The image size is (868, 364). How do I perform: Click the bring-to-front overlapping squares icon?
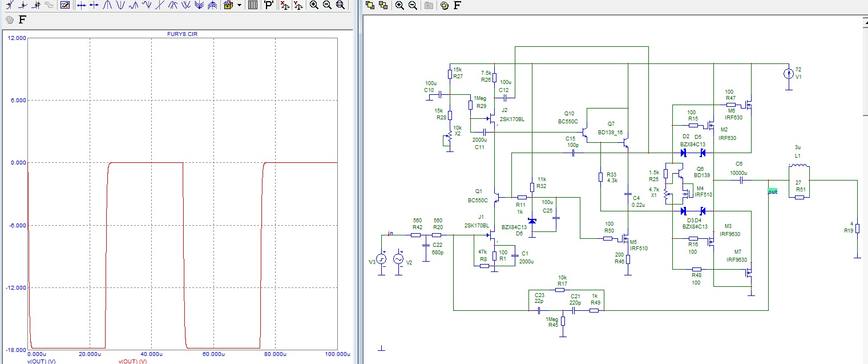[370, 5]
